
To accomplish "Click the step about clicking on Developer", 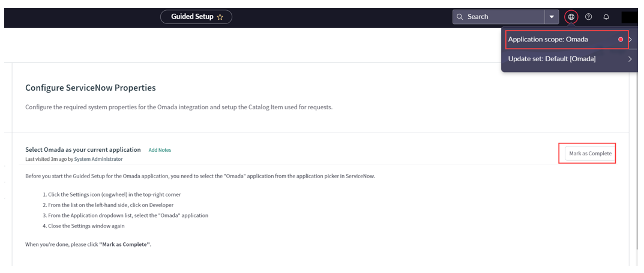I will (x=109, y=205).
